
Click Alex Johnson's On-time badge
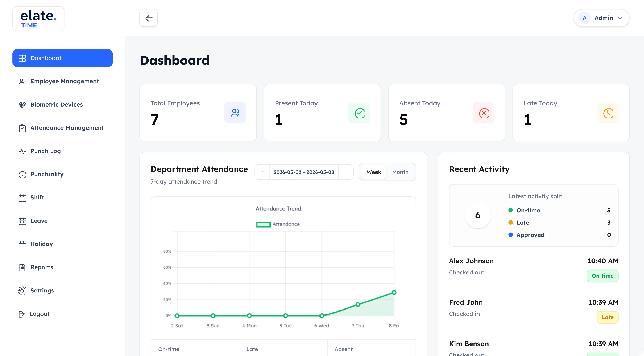click(x=602, y=276)
